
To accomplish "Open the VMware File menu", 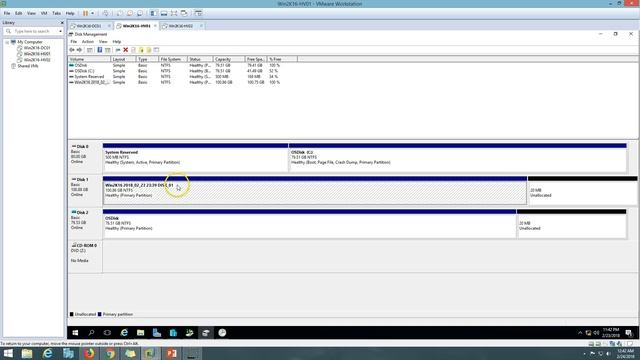I will 7,13.
